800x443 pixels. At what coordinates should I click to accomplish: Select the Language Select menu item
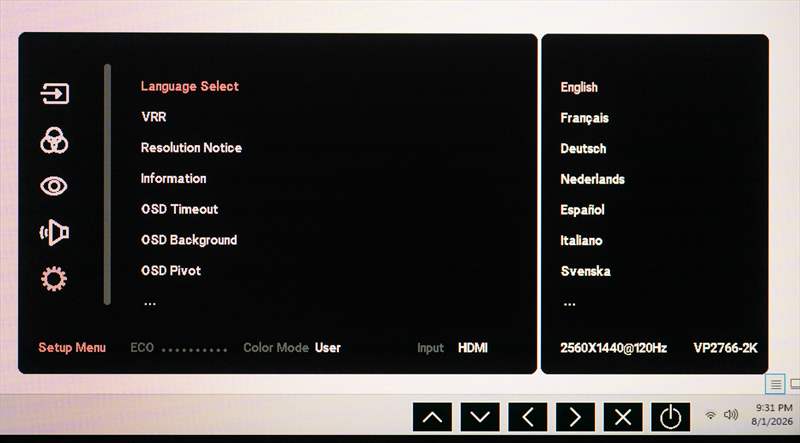pos(190,86)
